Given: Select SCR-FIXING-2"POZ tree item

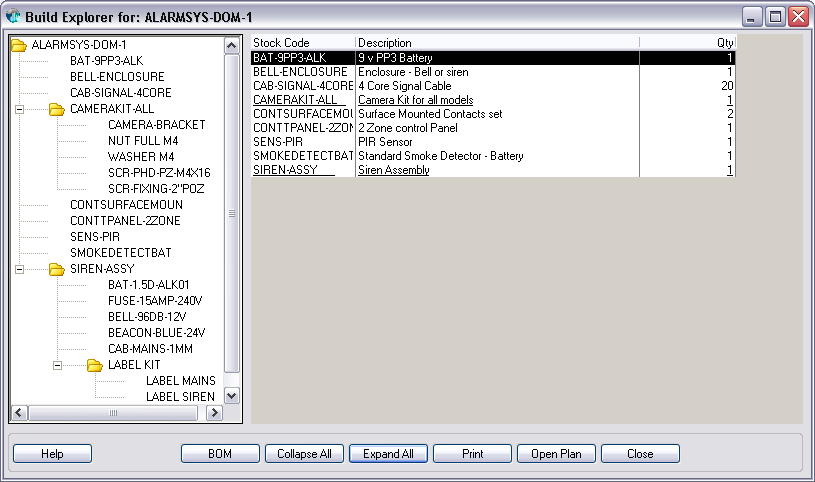Looking at the screenshot, I should point(156,189).
